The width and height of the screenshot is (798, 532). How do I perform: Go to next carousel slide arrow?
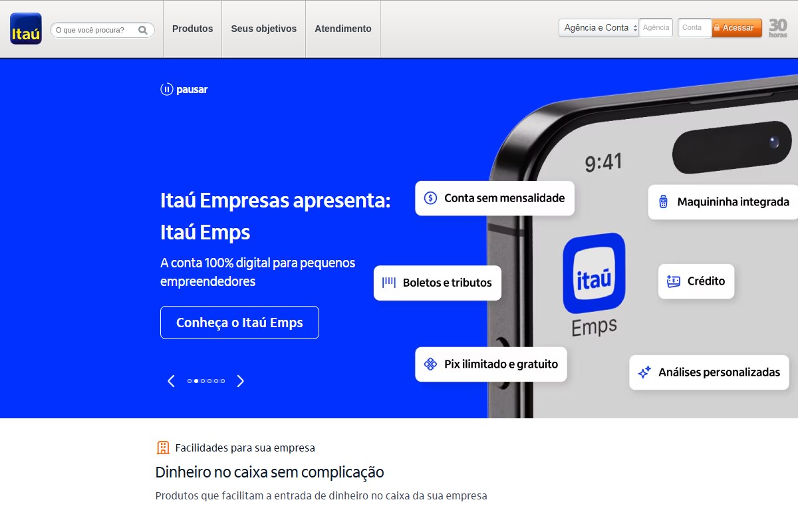241,381
